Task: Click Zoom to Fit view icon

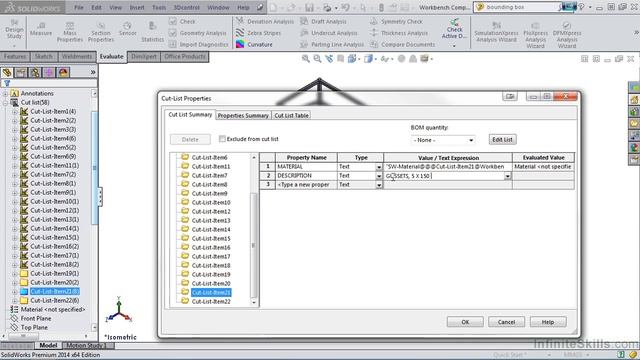Action: 306,59
